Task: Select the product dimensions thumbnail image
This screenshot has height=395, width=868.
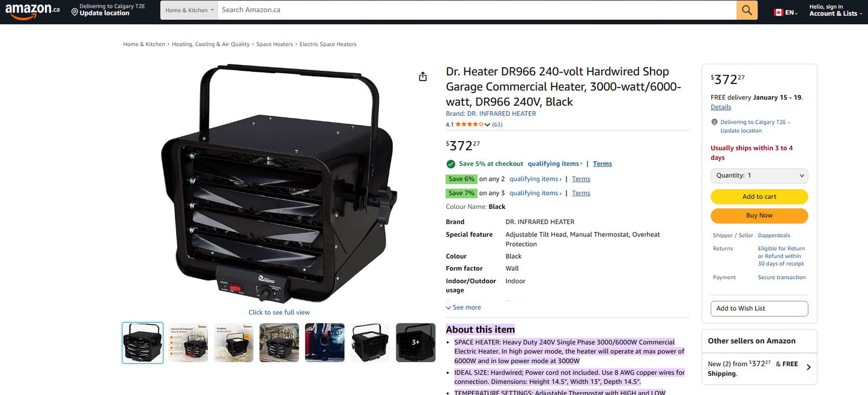Action: click(x=233, y=342)
